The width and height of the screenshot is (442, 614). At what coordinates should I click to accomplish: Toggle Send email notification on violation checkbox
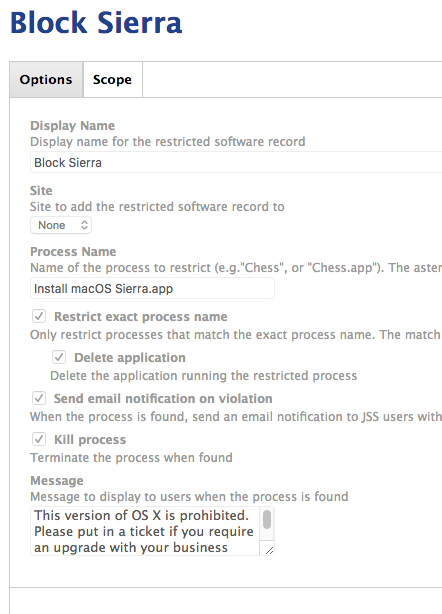click(x=39, y=398)
